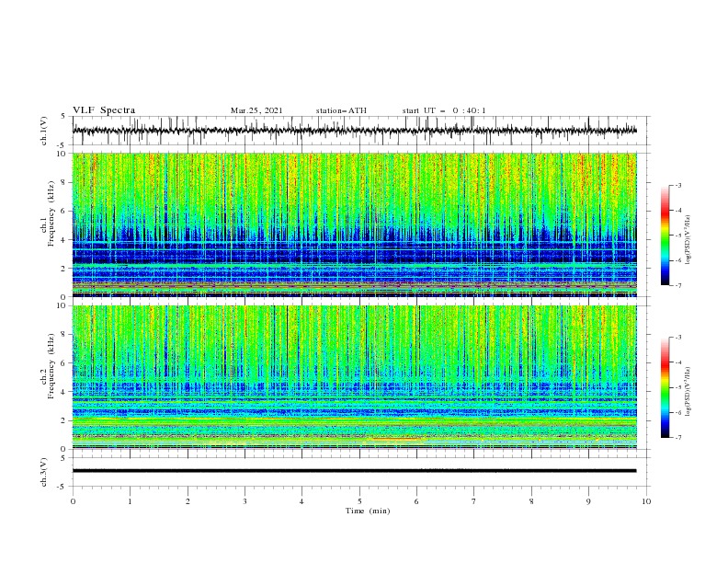Click the "6" tick on the time axis
The height and width of the screenshot is (563, 728).
416,501
